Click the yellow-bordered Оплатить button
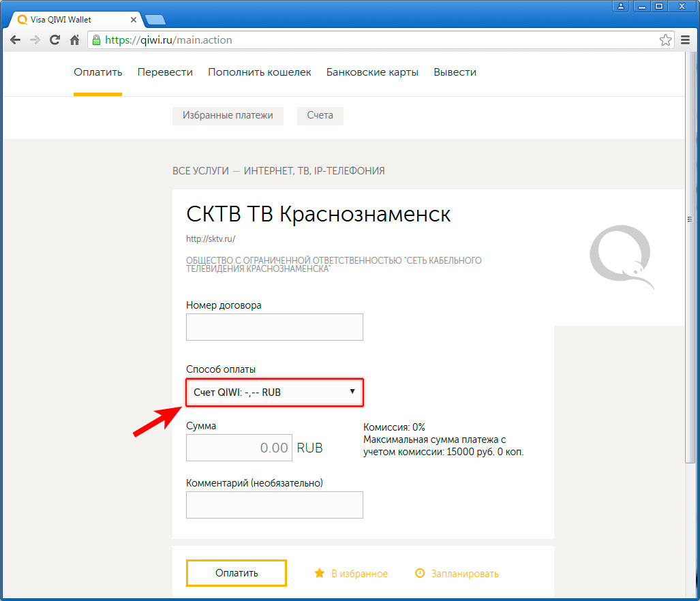 pos(236,573)
